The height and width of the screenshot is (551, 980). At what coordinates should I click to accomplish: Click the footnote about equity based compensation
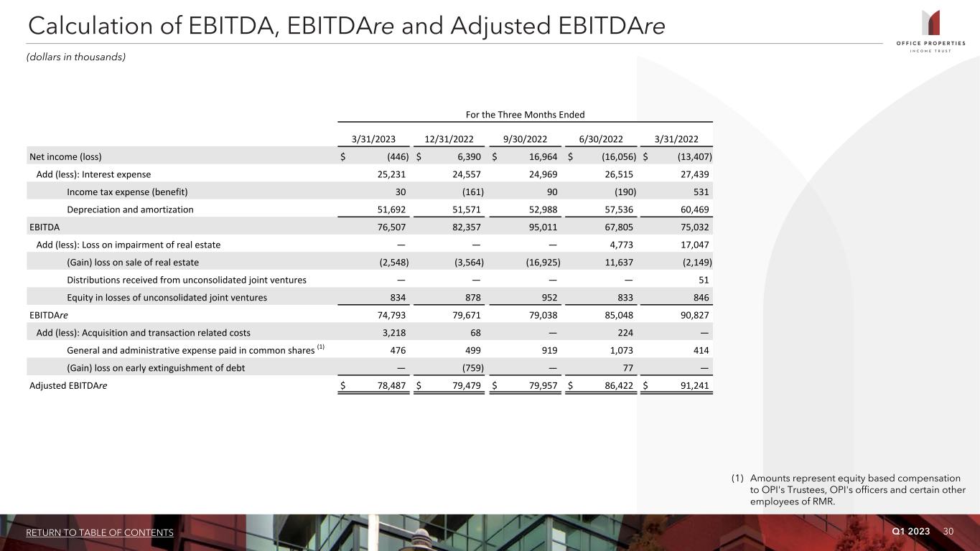pos(849,489)
